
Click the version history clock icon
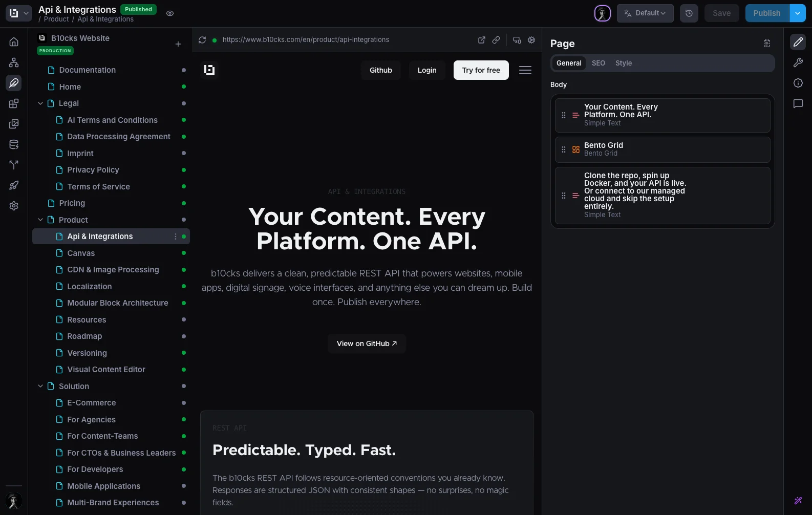(689, 13)
